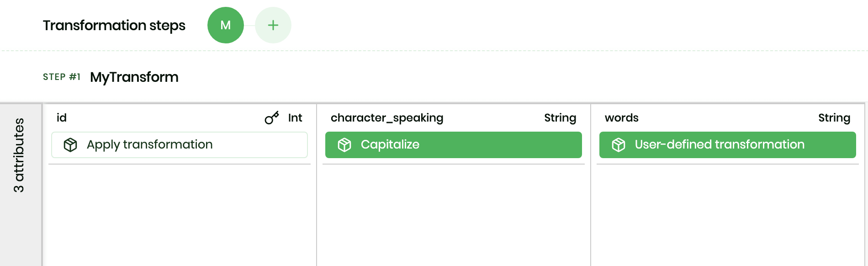Click the Int type indicator for id

coord(295,118)
